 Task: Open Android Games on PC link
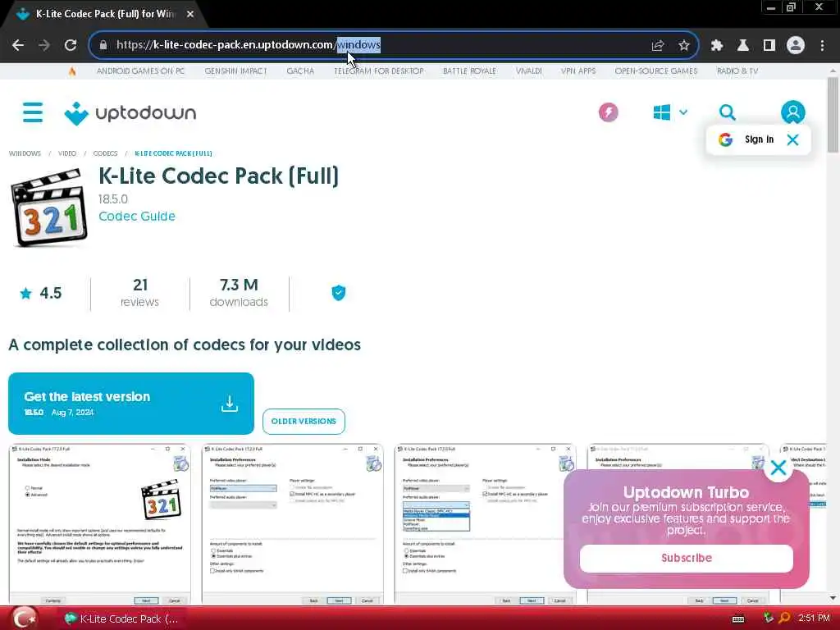[140, 71]
